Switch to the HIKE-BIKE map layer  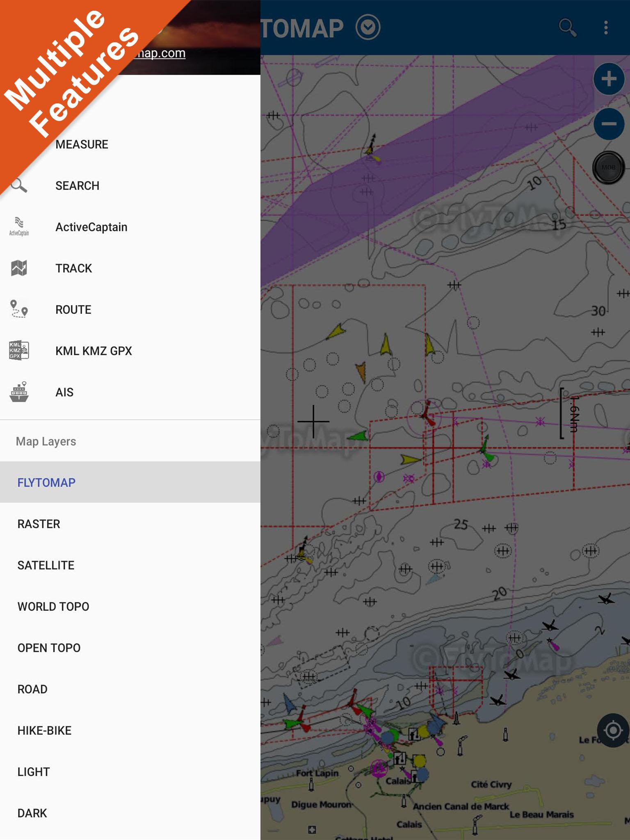pos(130,730)
